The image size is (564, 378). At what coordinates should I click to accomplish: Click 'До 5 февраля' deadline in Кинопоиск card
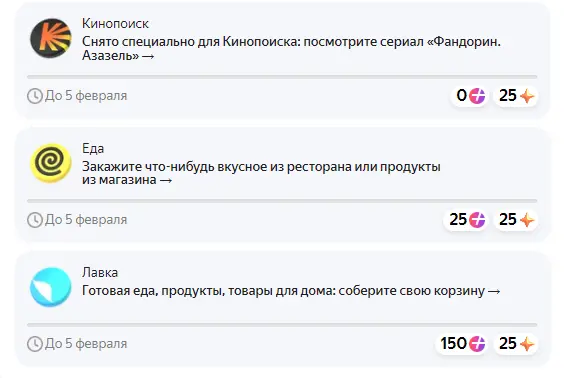[x=86, y=96]
